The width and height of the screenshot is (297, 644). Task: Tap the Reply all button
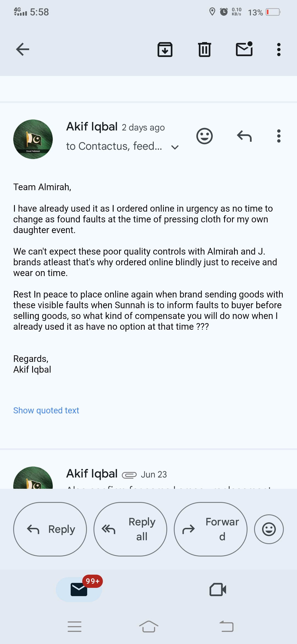click(130, 529)
